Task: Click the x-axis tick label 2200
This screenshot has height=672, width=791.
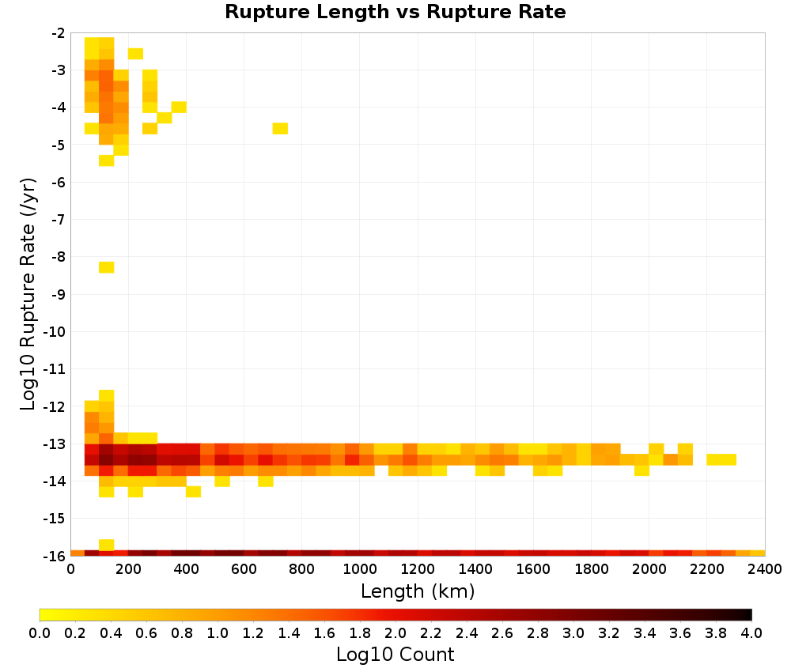Action: (x=706, y=570)
